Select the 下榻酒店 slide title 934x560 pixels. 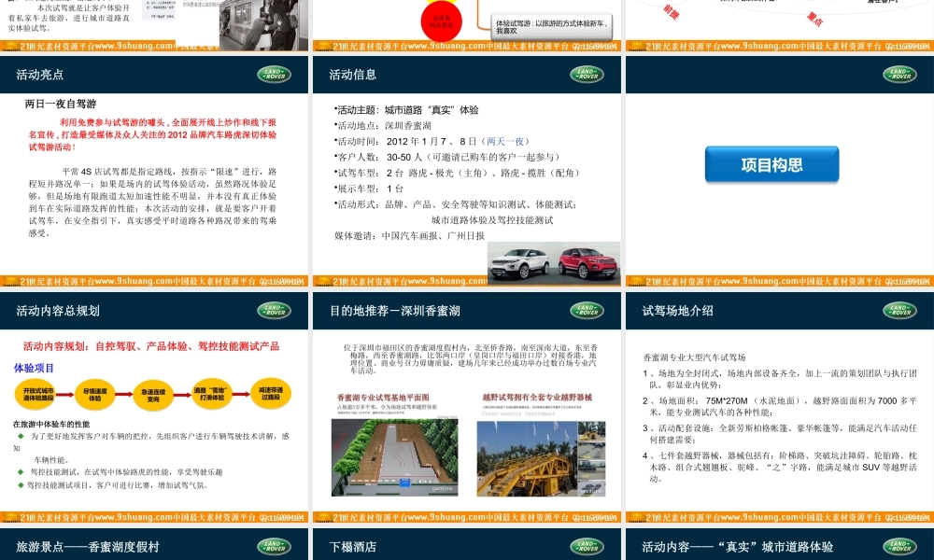coord(353,546)
